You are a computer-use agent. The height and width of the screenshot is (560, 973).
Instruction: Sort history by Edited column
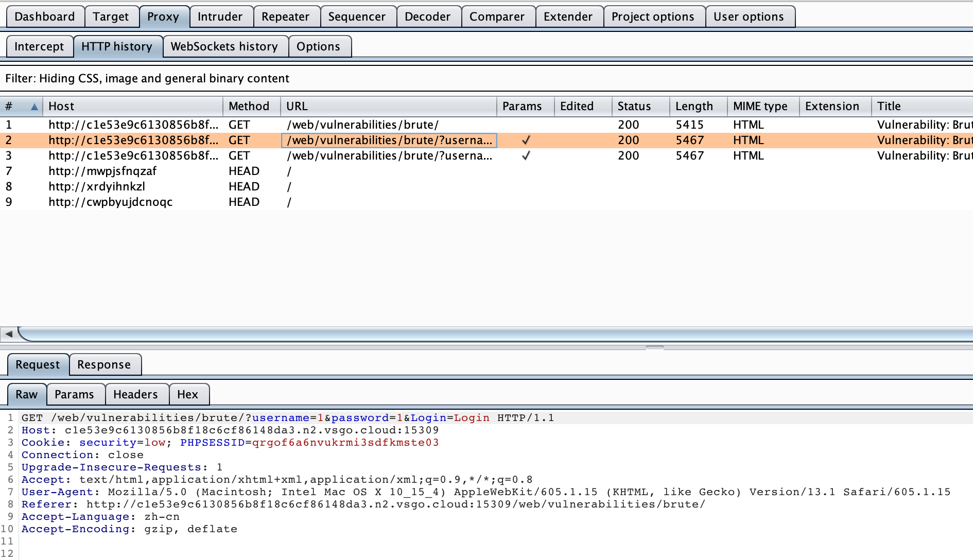(x=583, y=106)
